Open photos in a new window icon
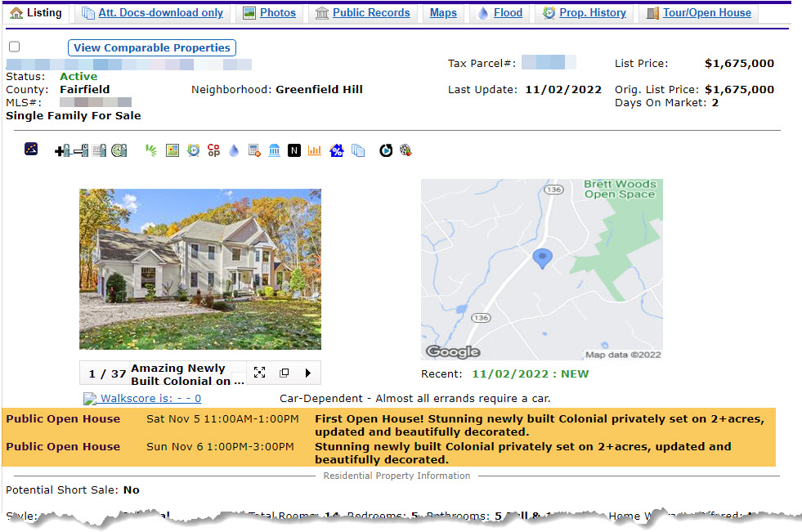 [x=284, y=373]
